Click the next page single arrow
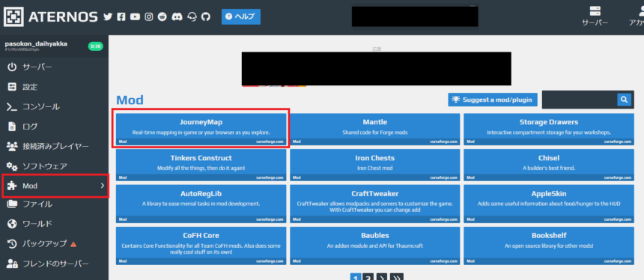 pos(382,277)
